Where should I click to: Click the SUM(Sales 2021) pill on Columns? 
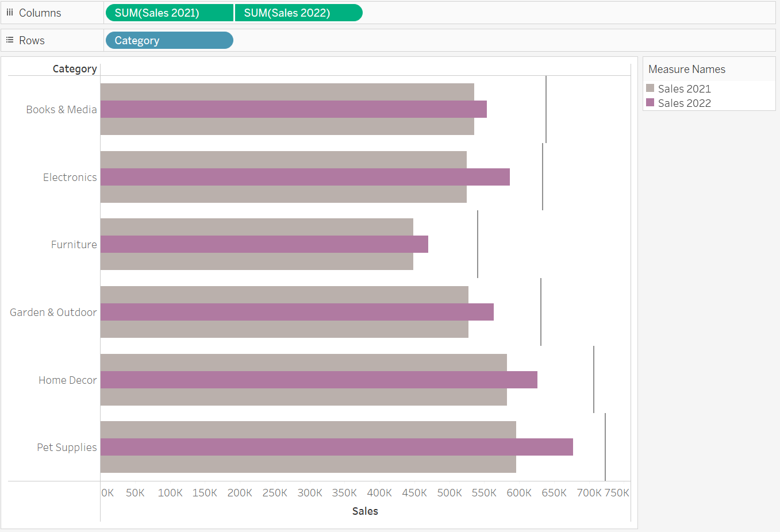click(170, 13)
